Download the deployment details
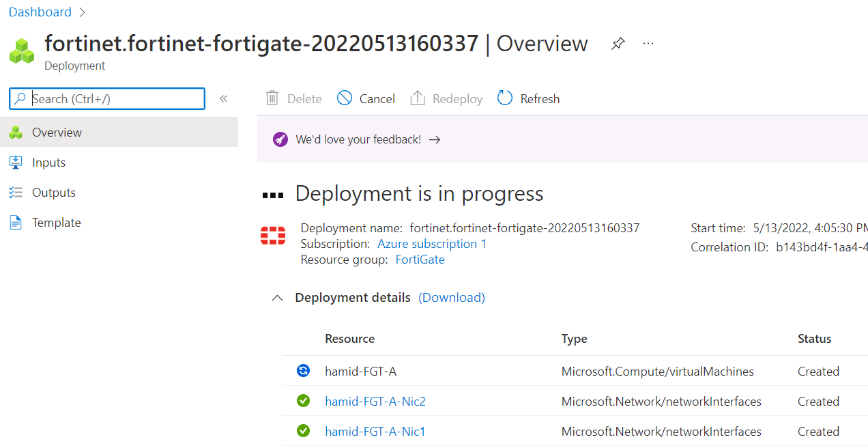This screenshot has height=446, width=868. 452,298
